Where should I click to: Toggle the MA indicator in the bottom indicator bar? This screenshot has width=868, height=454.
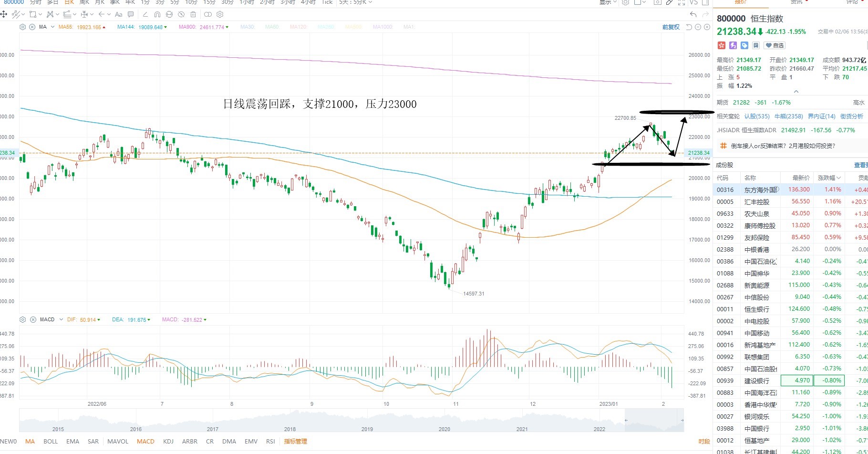30,442
